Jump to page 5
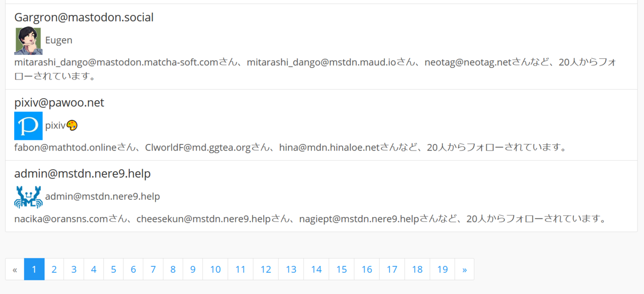This screenshot has width=644, height=294. pos(113,269)
